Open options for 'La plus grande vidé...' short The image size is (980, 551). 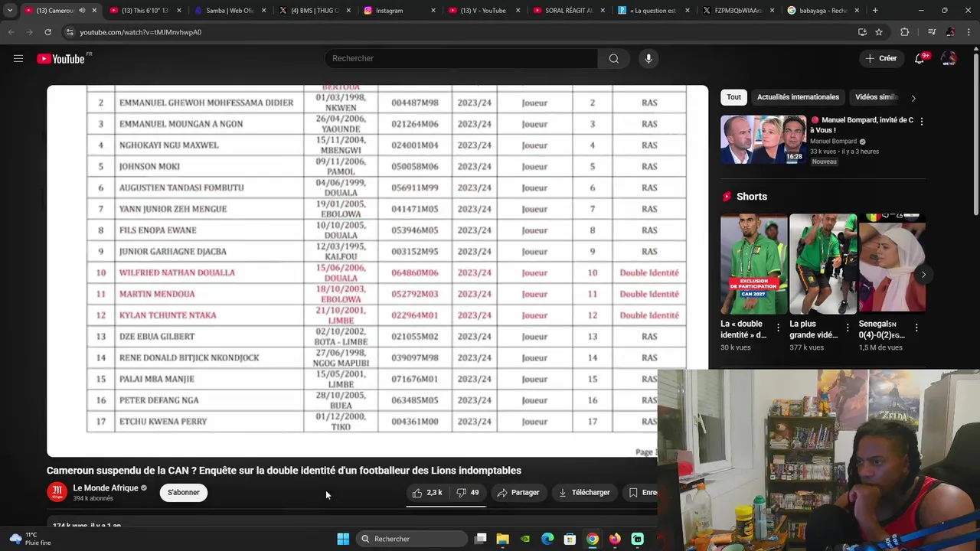[847, 328]
